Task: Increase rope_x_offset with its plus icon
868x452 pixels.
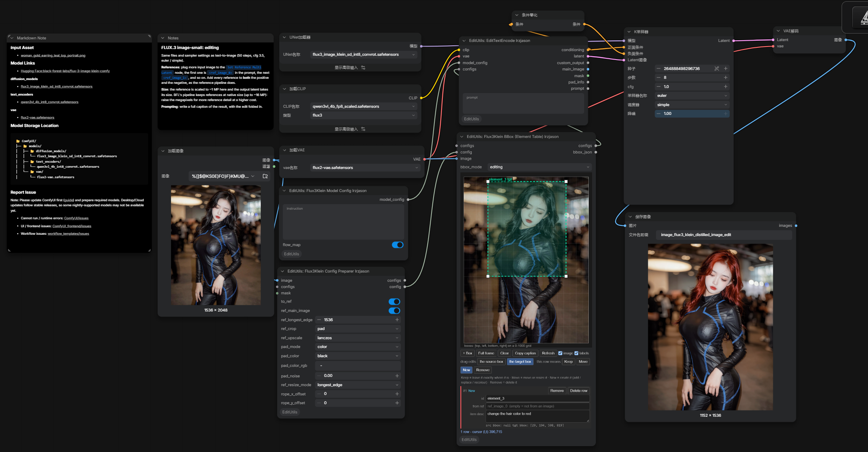Action: 397,394
